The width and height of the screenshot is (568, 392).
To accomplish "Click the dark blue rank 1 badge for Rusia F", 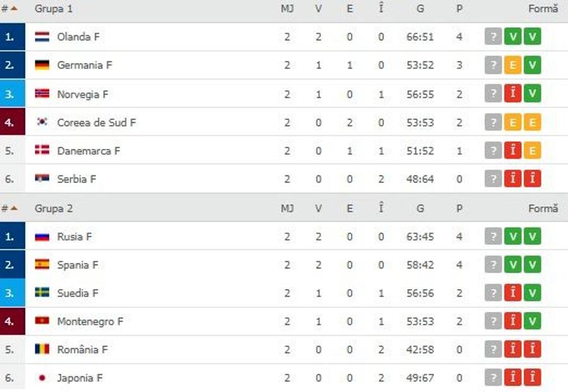I will coord(13,236).
